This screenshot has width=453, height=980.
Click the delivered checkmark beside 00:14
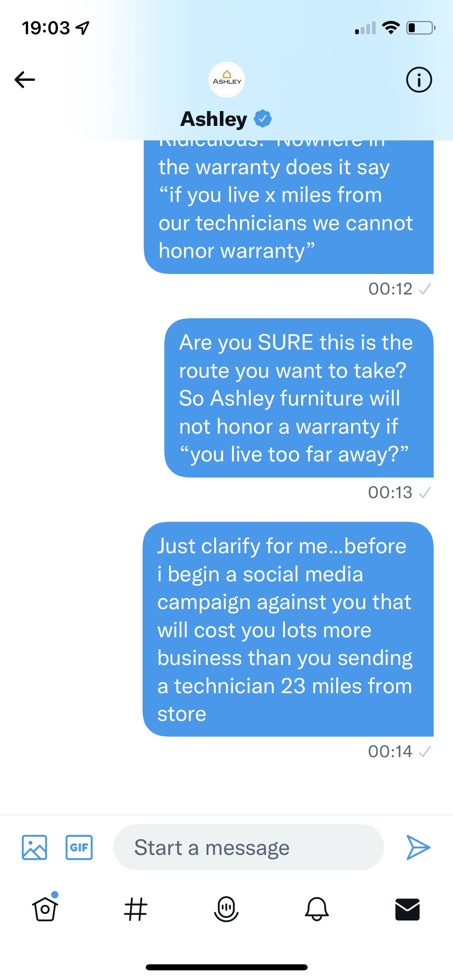425,751
